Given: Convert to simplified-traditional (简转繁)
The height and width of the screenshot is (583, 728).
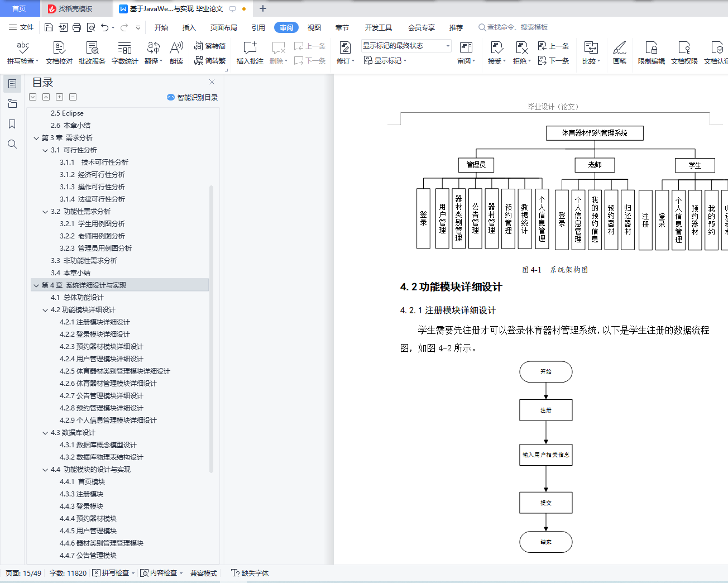Looking at the screenshot, I should 210,60.
